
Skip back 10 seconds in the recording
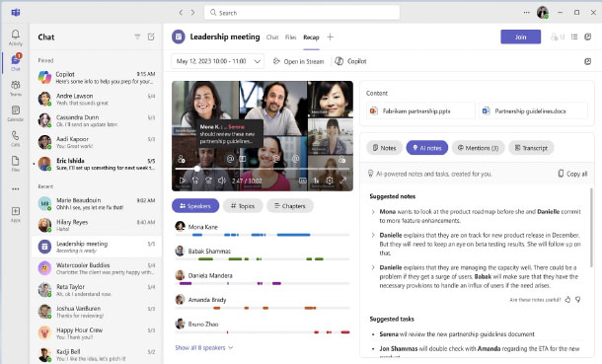coord(195,181)
